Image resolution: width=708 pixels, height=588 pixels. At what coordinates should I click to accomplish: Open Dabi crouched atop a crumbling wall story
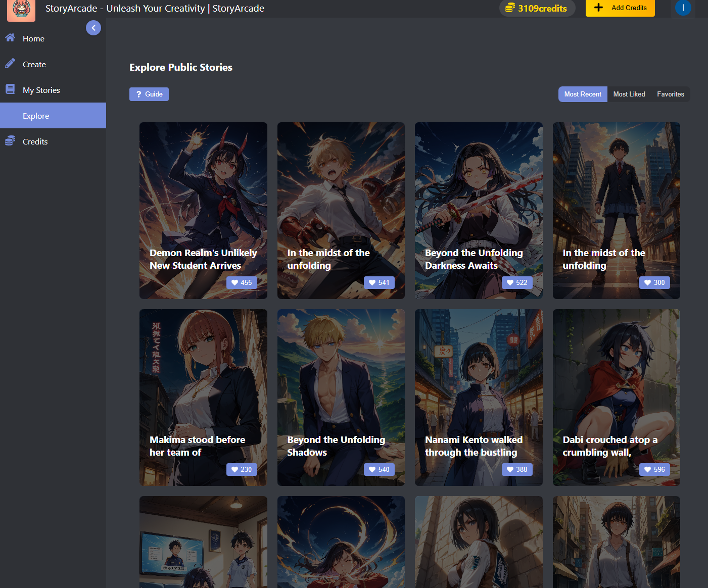617,397
